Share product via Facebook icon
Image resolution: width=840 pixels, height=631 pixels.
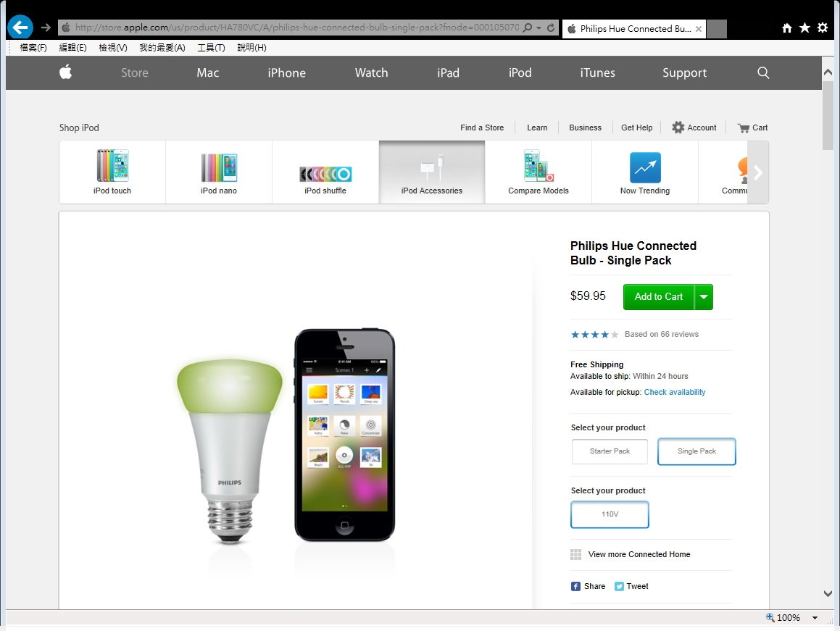[x=575, y=587]
